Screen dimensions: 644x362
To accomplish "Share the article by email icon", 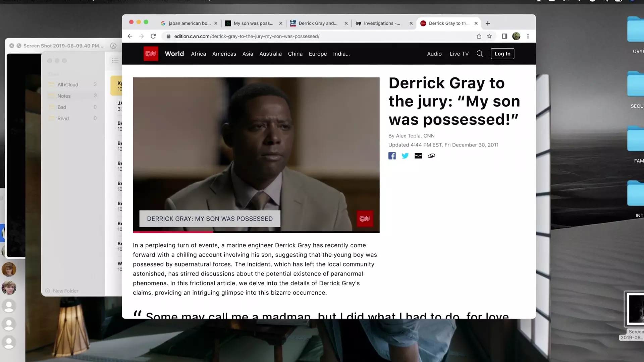I will 418,156.
